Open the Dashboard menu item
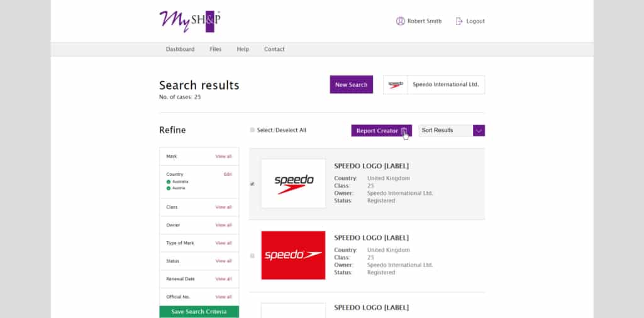 coord(180,49)
